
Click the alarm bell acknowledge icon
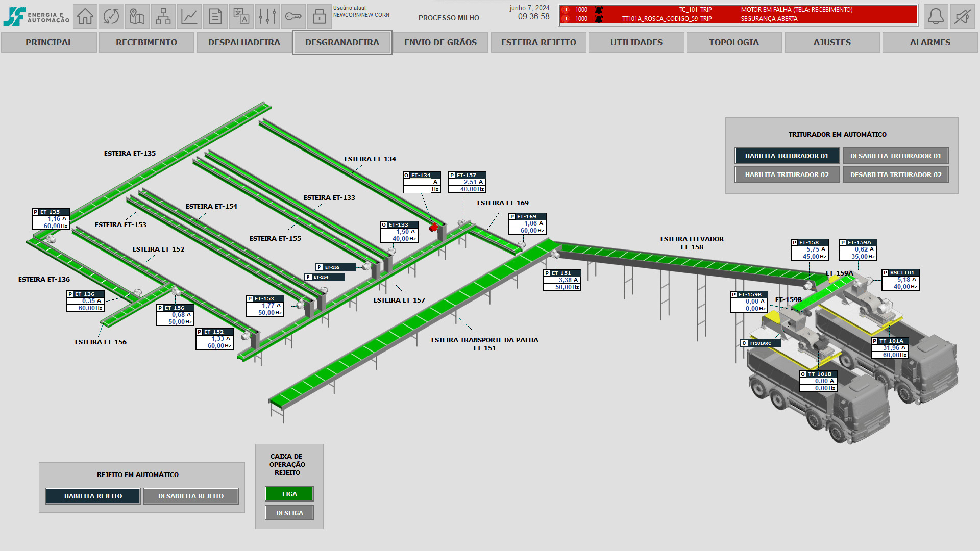(x=936, y=16)
